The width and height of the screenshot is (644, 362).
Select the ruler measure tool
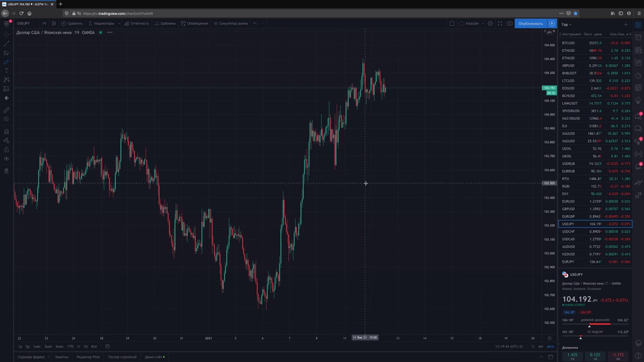[7, 110]
